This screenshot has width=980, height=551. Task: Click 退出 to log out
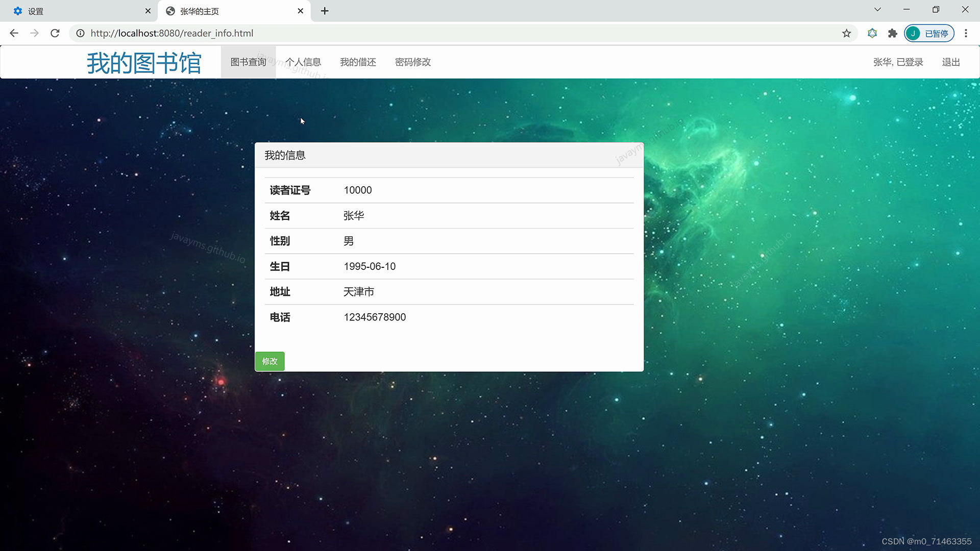tap(950, 62)
